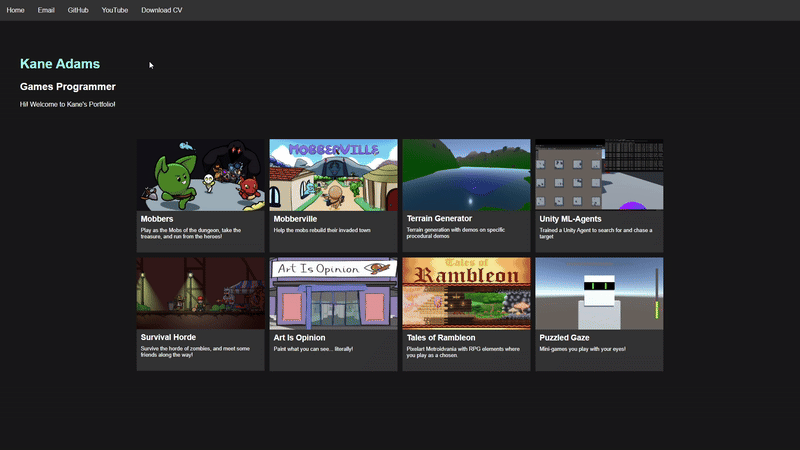The image size is (800, 450).
Task: Go to the YouTube nav link
Action: coord(114,10)
